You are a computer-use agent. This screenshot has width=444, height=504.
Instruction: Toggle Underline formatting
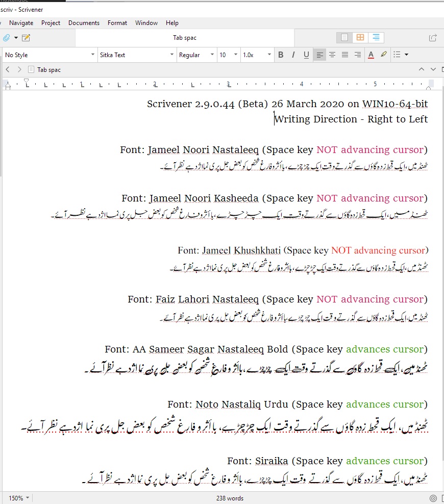306,55
